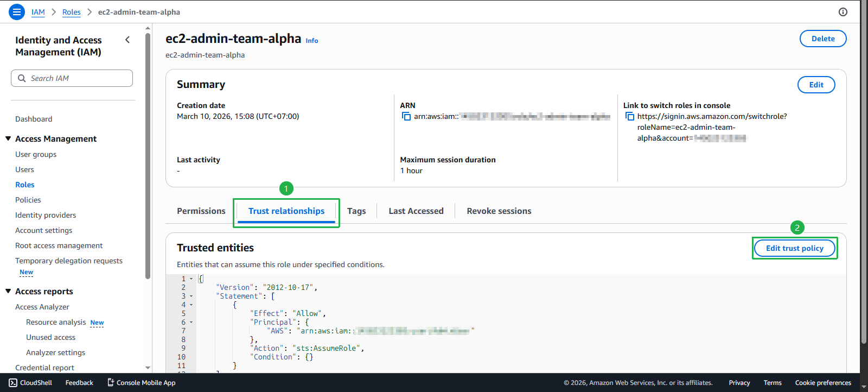The height and width of the screenshot is (392, 868).
Task: Select the Trust relationships tab
Action: 286,211
